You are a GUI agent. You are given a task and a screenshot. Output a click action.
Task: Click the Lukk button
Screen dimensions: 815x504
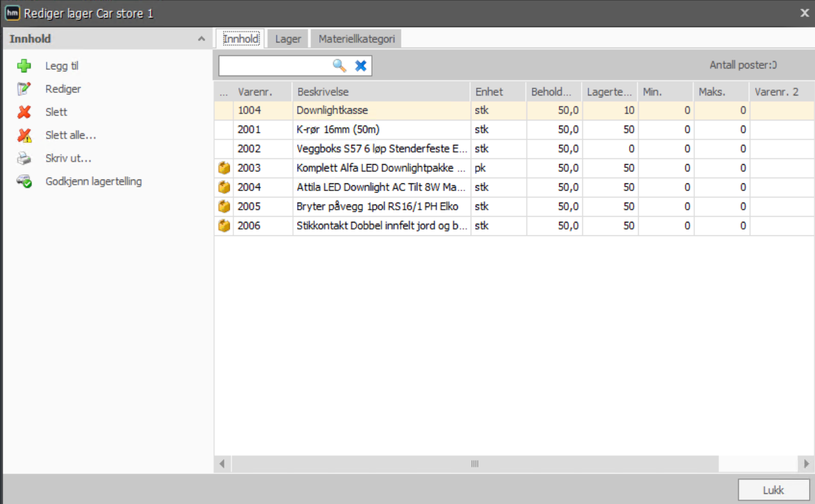click(773, 490)
